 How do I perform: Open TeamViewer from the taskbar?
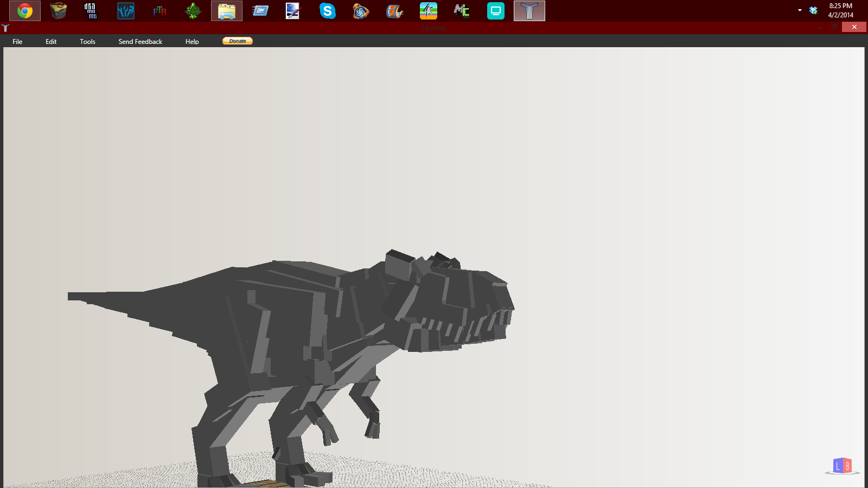(495, 10)
